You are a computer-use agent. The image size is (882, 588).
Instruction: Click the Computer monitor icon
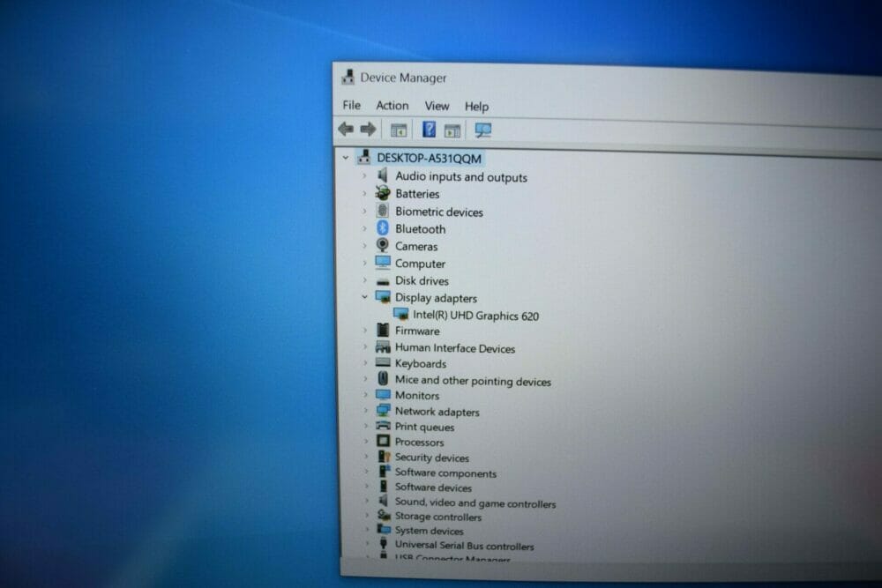tap(383, 263)
